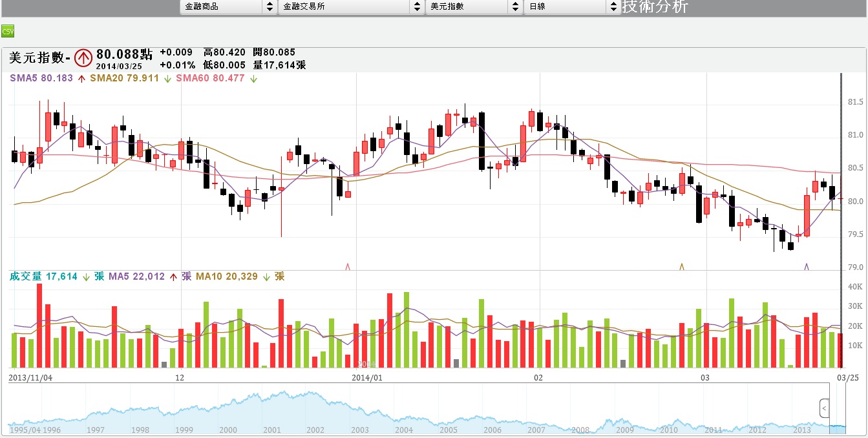Click the 03/25 end date label
This screenshot has height=438, width=868.
coord(848,377)
